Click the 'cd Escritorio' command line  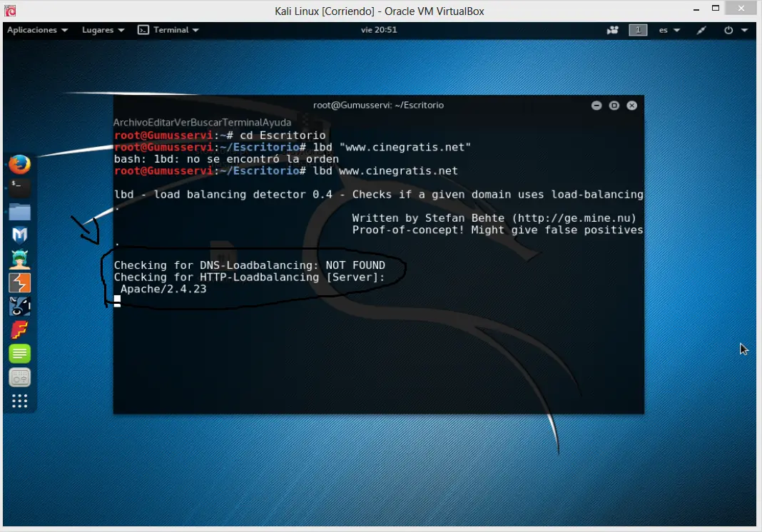(x=283, y=135)
